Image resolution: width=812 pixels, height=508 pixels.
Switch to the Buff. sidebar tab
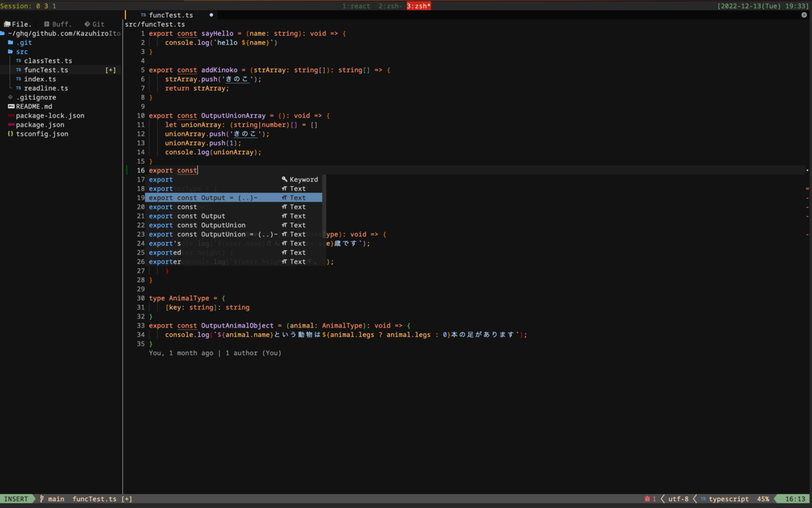(x=58, y=24)
